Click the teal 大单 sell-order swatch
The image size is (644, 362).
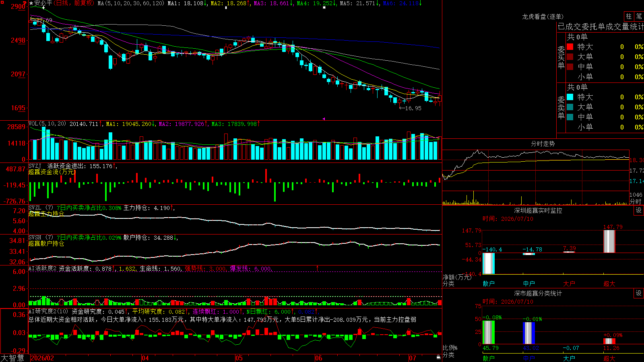click(570, 107)
